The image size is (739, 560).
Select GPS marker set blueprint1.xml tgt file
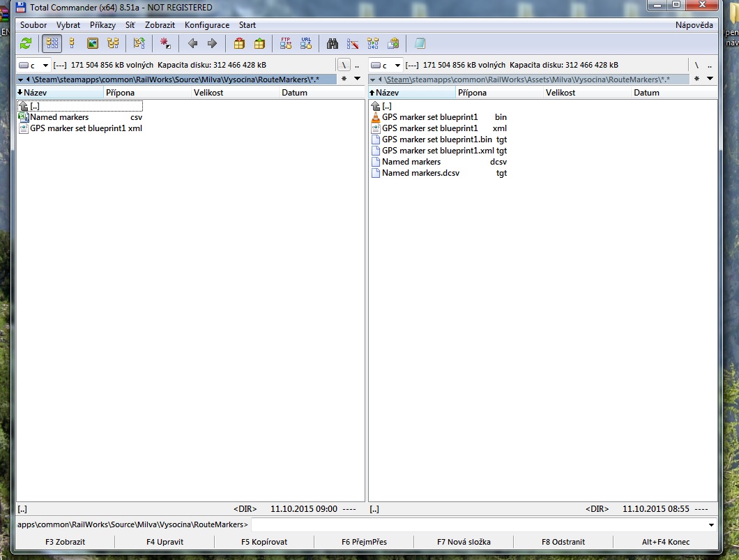click(x=439, y=151)
